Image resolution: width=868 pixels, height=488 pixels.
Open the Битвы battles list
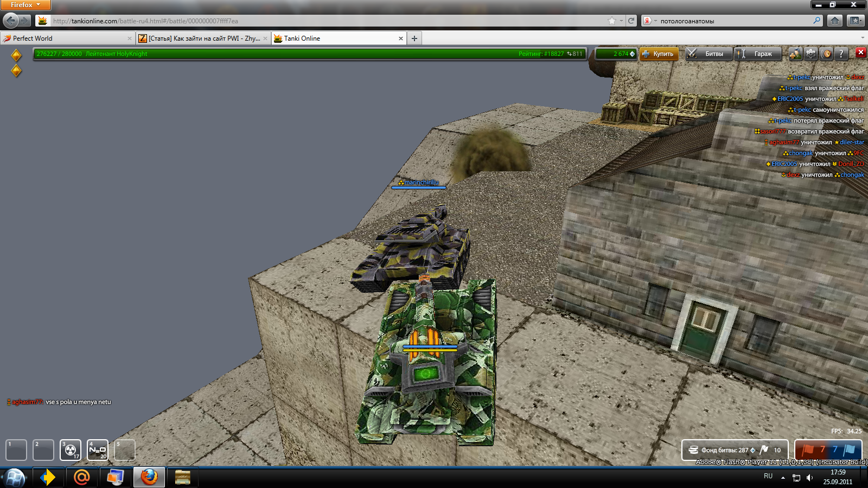709,54
